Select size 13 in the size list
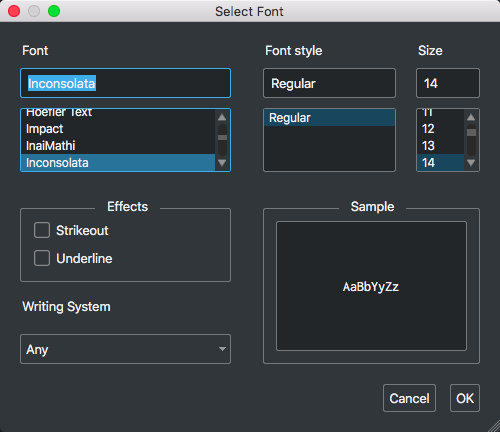Viewport: 500px width, 432px height. pos(440,146)
